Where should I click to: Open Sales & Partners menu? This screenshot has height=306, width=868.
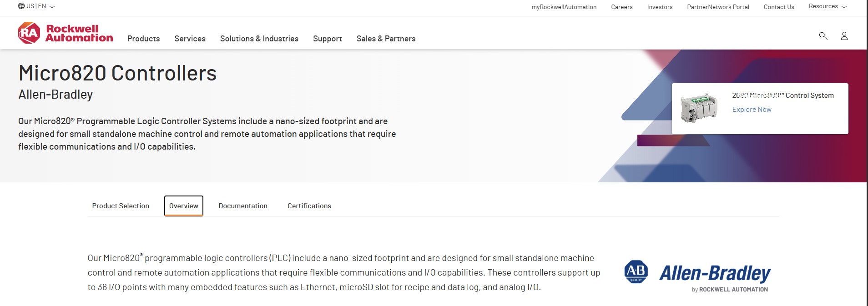(386, 39)
